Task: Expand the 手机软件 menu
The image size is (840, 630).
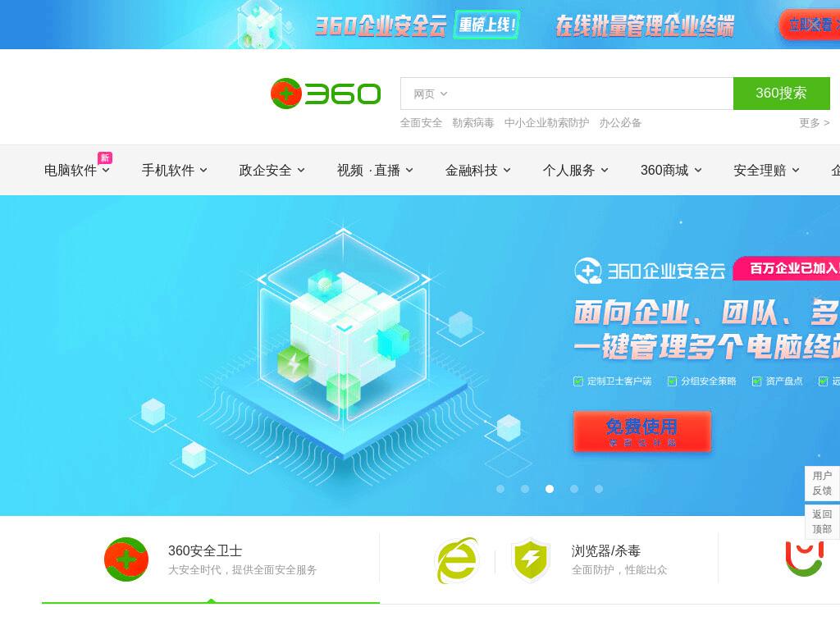Action: (174, 171)
